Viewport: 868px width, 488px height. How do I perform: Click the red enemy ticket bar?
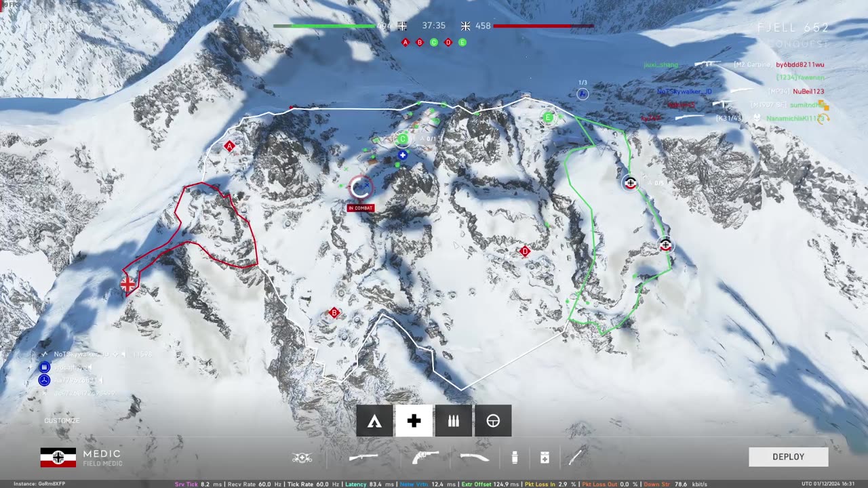(543, 26)
